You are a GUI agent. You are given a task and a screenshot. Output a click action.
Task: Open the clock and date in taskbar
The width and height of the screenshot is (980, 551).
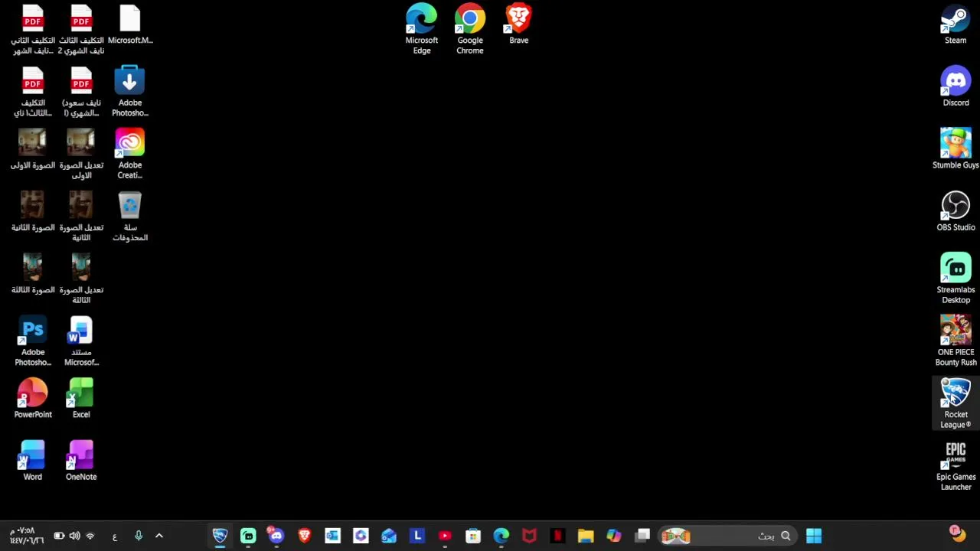27,536
